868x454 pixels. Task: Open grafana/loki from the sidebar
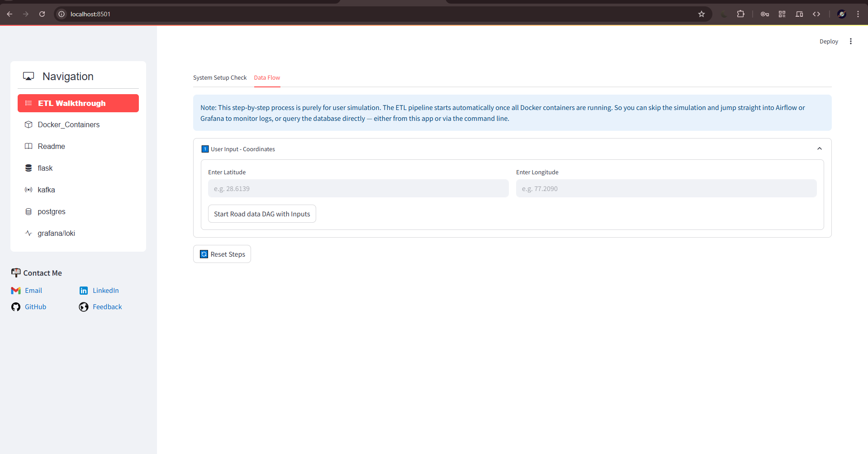tap(57, 233)
